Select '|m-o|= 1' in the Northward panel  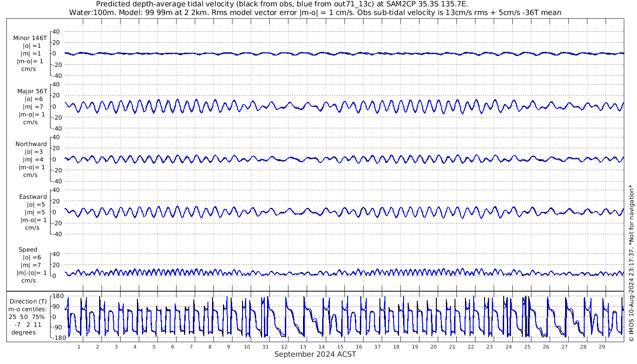pyautogui.click(x=31, y=167)
